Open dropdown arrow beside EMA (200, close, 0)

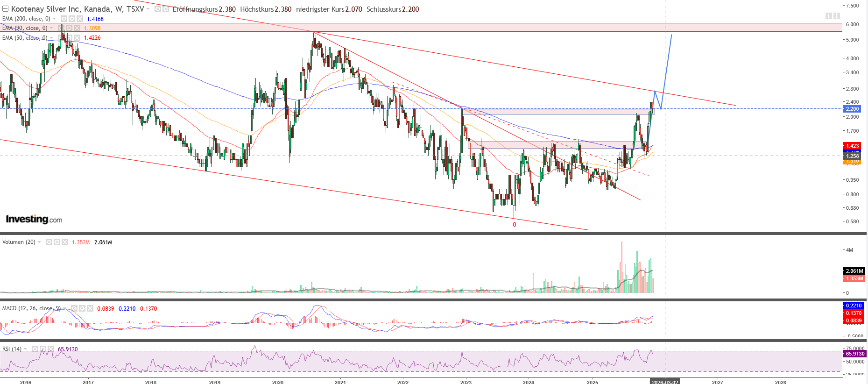click(54, 19)
